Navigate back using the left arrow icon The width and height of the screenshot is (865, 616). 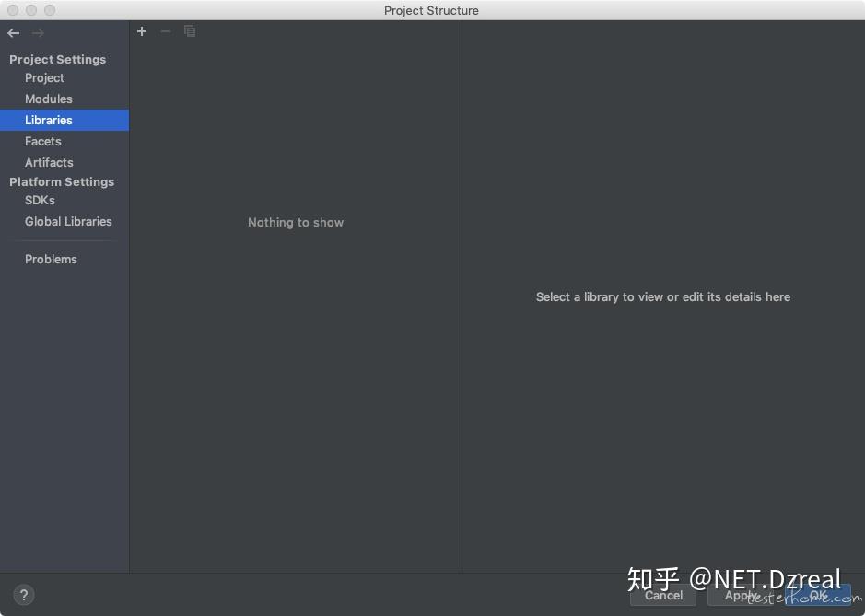point(13,32)
